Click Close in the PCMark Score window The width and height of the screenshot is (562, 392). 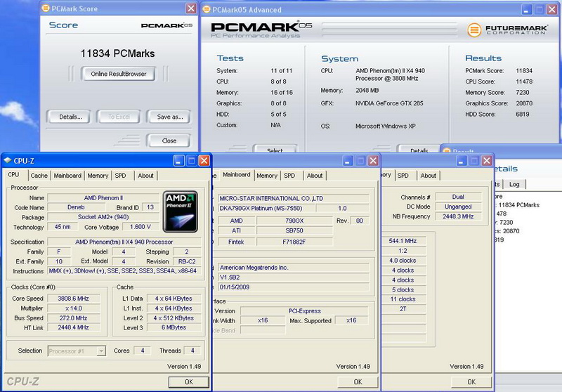(169, 141)
